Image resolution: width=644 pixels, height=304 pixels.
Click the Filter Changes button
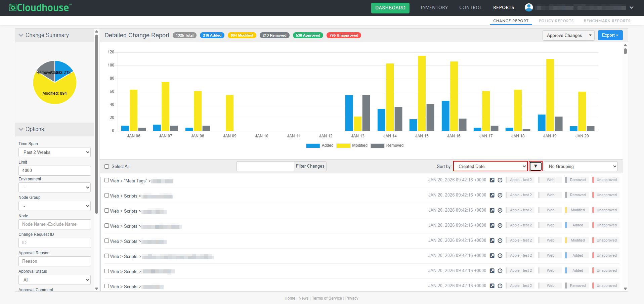coord(310,166)
